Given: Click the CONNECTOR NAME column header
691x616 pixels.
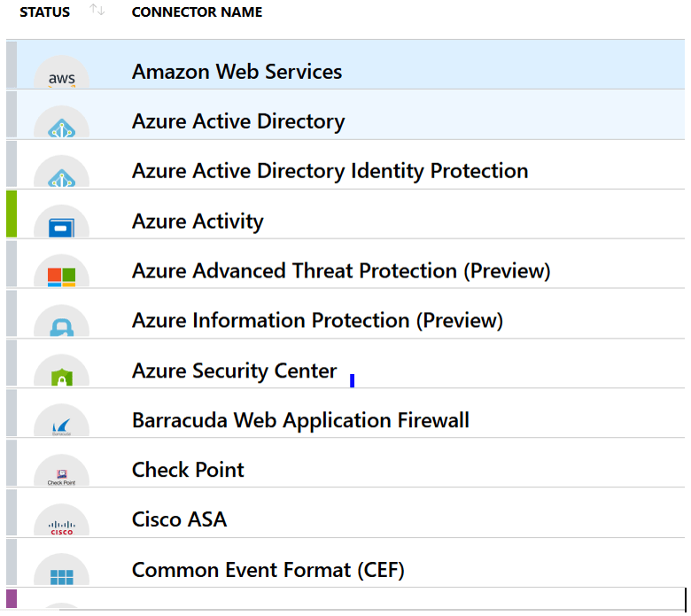Looking at the screenshot, I should pos(197,12).
